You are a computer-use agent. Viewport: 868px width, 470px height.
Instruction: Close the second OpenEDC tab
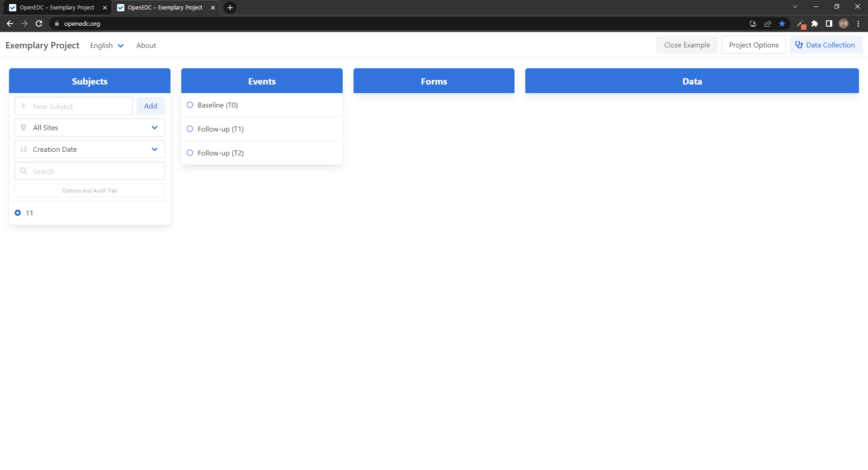click(x=213, y=8)
